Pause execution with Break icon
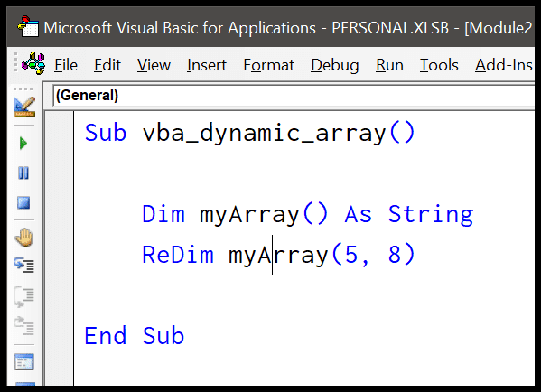 (23, 173)
